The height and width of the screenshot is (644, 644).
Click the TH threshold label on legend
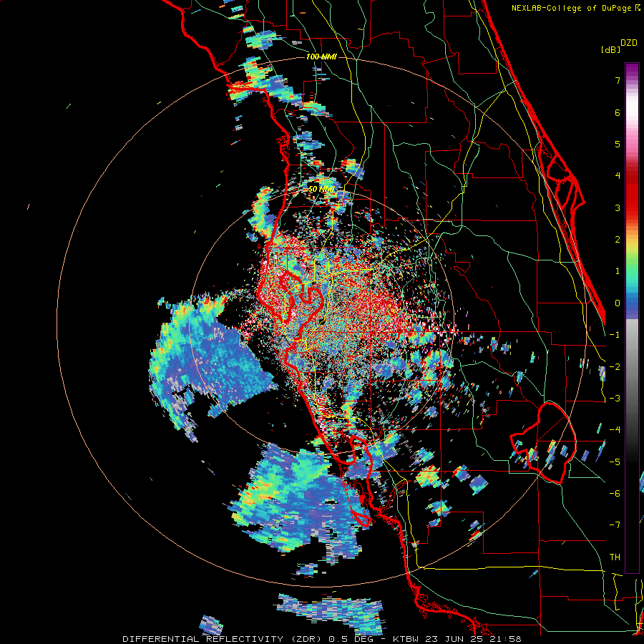click(615, 557)
